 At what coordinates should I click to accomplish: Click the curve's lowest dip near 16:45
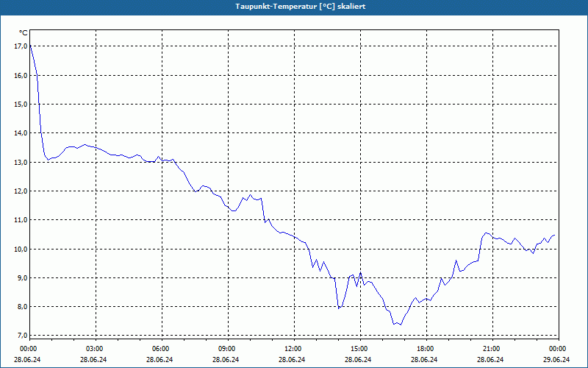[x=401, y=325]
